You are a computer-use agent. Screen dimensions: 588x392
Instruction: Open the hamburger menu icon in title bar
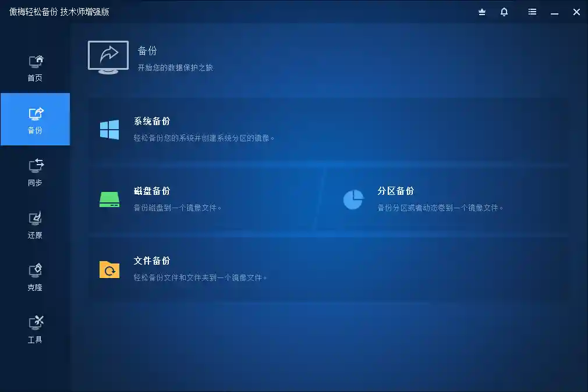pyautogui.click(x=532, y=12)
